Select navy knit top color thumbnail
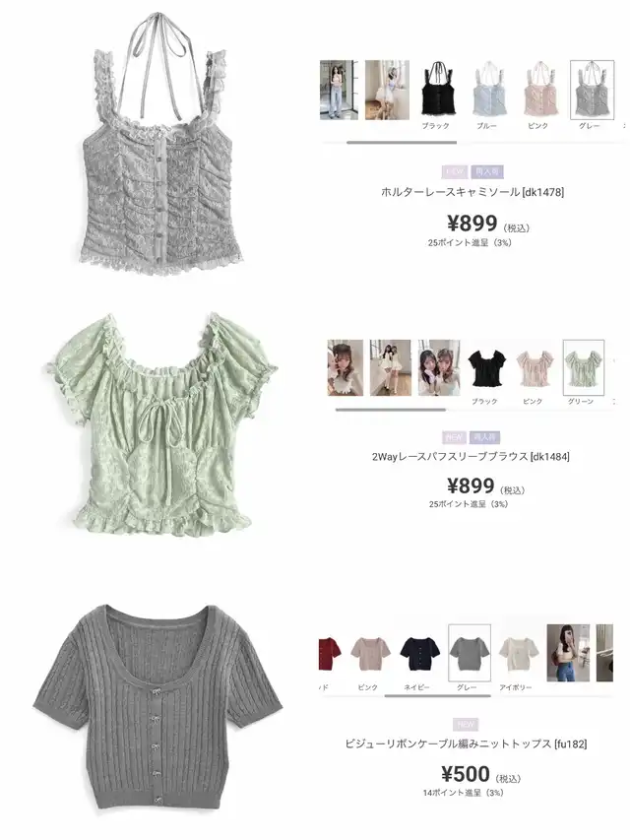The image size is (630, 840). click(x=419, y=654)
